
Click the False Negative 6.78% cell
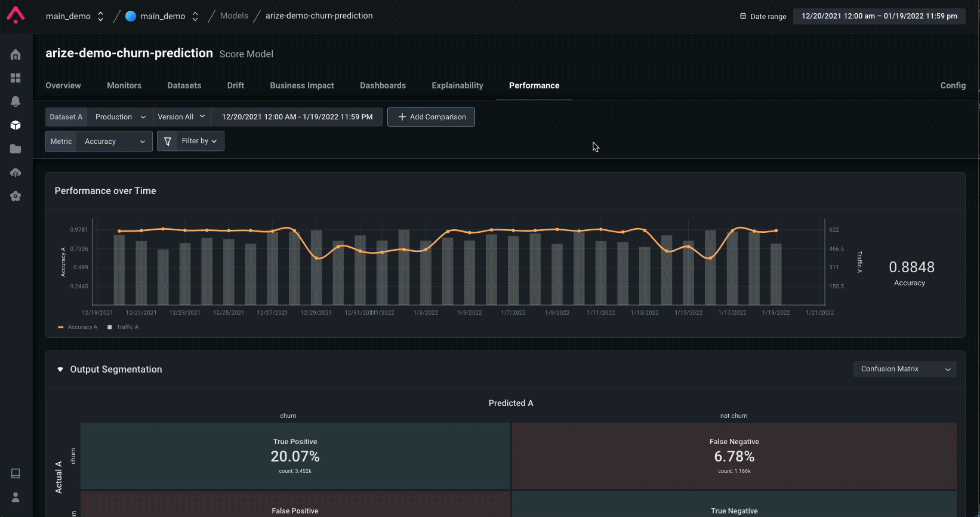click(735, 456)
